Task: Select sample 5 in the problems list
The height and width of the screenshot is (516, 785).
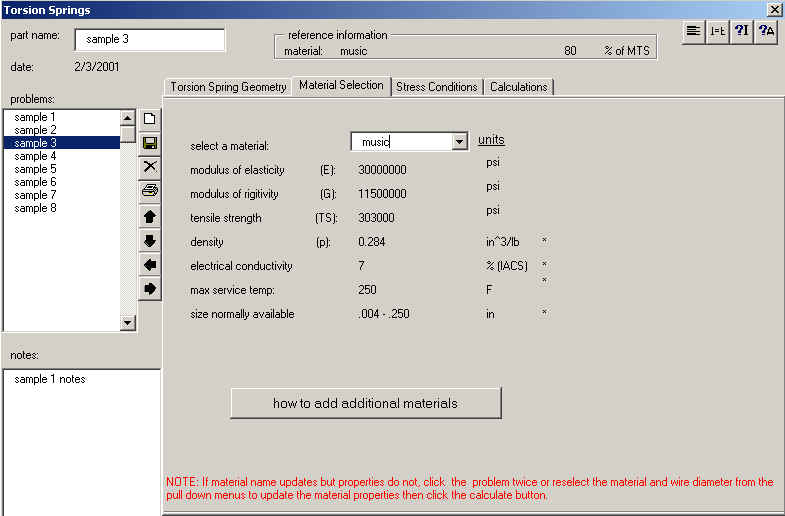Action: 36,169
